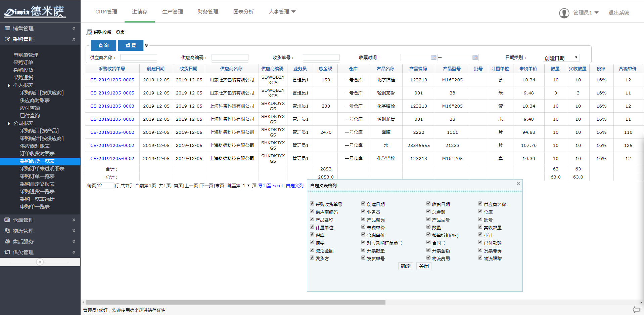Open the jump-to-page dropdown
The width and height of the screenshot is (644, 315).
pyautogui.click(x=246, y=186)
